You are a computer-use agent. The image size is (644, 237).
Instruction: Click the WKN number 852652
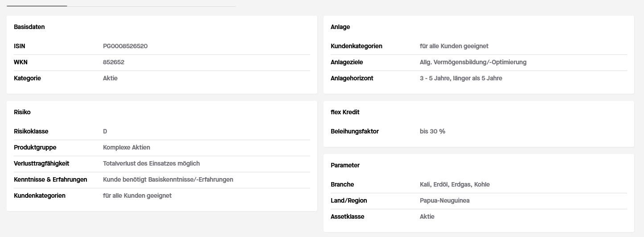(114, 62)
